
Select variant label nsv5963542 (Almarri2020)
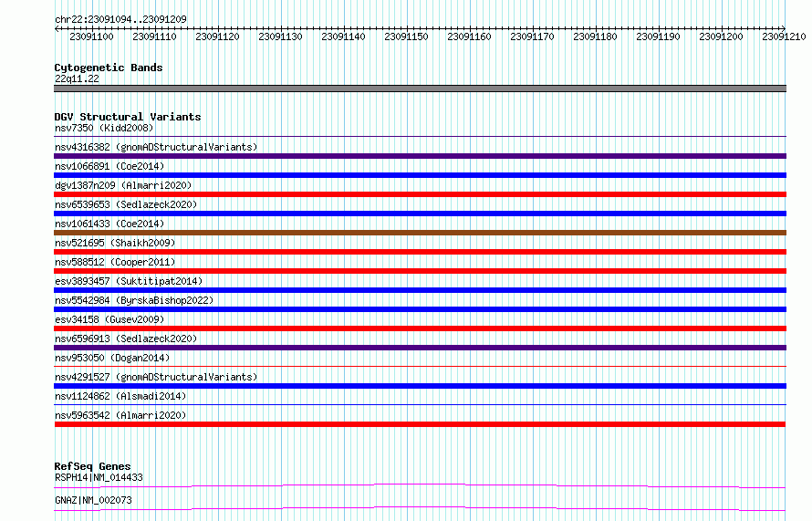pyautogui.click(x=120, y=415)
